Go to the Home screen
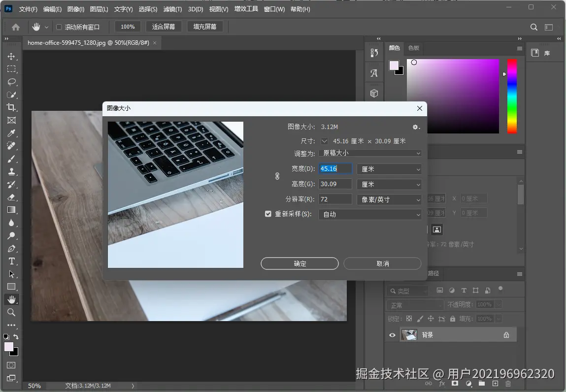The height and width of the screenshot is (392, 566). 16,27
